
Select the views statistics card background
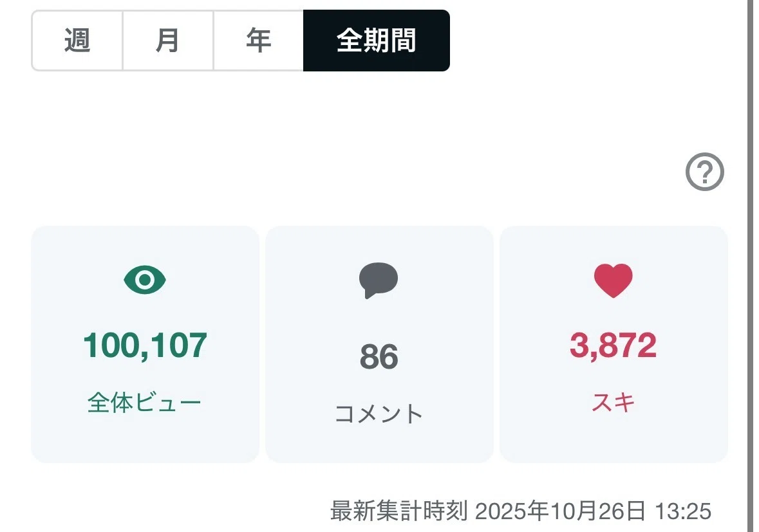coord(145,344)
